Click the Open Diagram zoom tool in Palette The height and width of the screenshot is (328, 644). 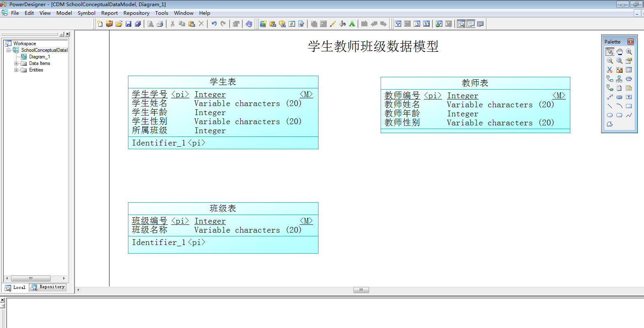[619, 61]
